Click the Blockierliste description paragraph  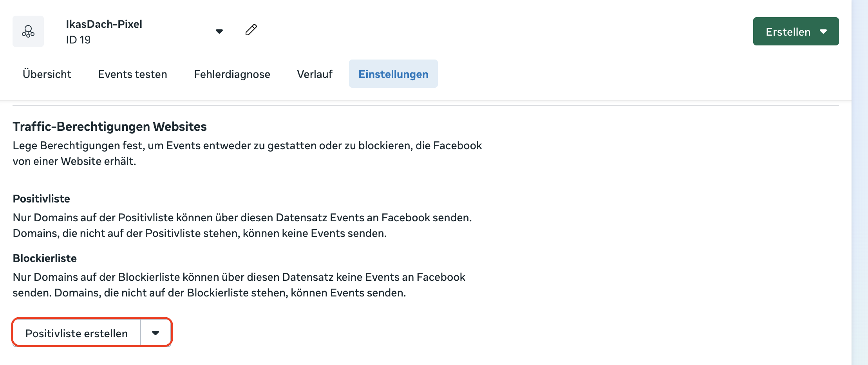click(239, 285)
